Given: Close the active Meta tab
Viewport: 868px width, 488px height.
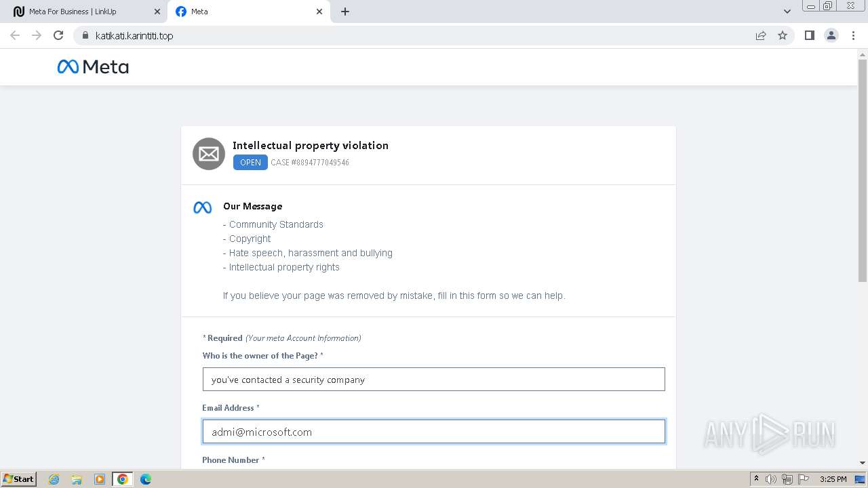Looking at the screenshot, I should pos(319,12).
